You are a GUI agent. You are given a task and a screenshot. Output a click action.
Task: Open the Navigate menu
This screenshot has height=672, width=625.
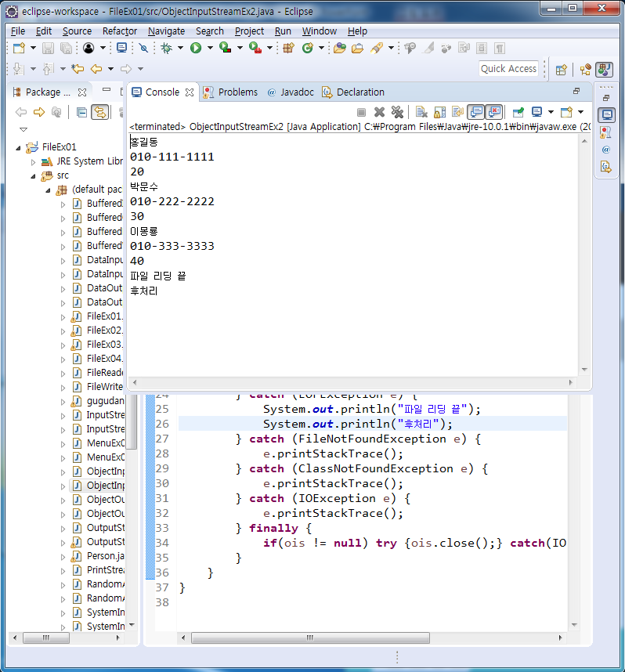coord(166,31)
